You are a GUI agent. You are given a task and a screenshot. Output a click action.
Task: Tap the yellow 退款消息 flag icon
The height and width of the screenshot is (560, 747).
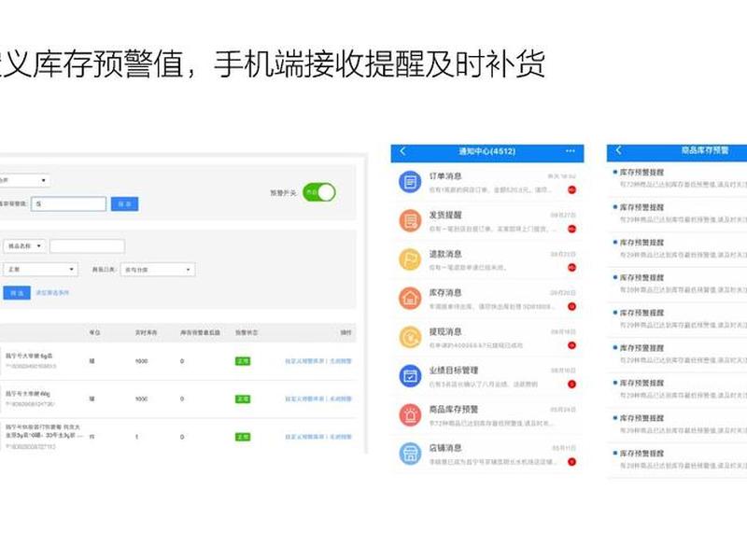(410, 259)
